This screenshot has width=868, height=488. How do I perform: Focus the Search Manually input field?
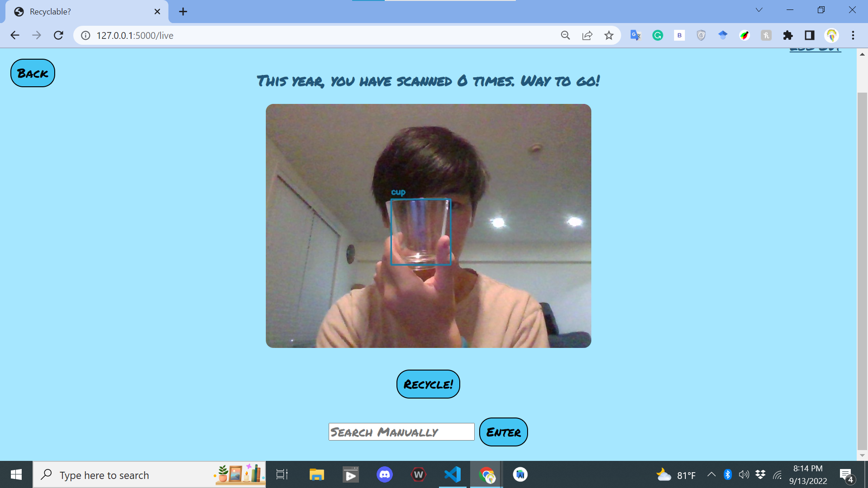401,432
